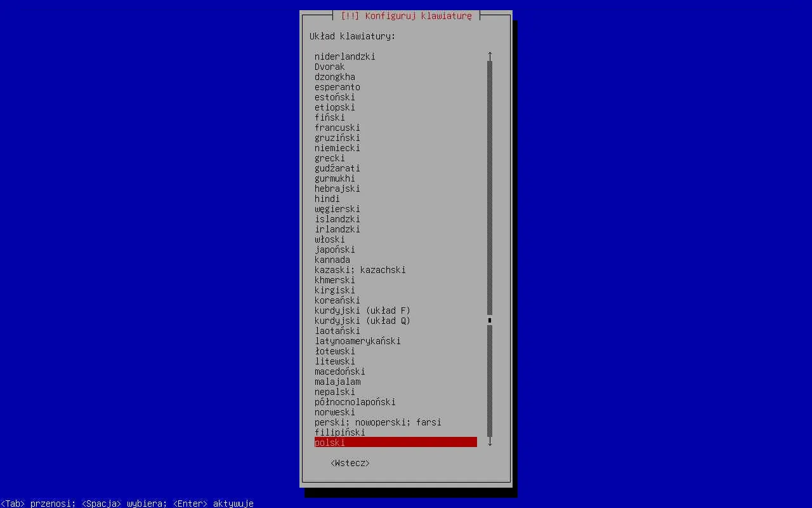Pick kirgiski keyboard layout
This screenshot has width=812, height=508.
(x=396, y=290)
